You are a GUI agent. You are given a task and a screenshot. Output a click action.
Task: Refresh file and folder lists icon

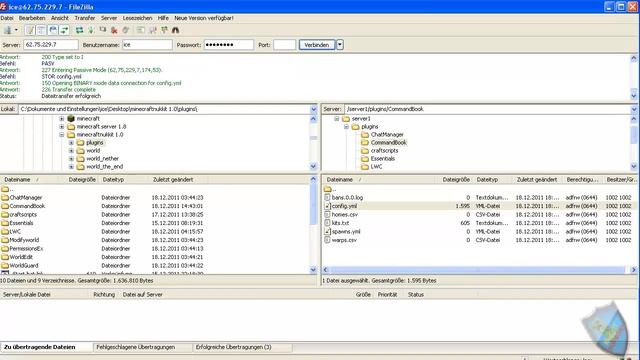tap(80, 30)
